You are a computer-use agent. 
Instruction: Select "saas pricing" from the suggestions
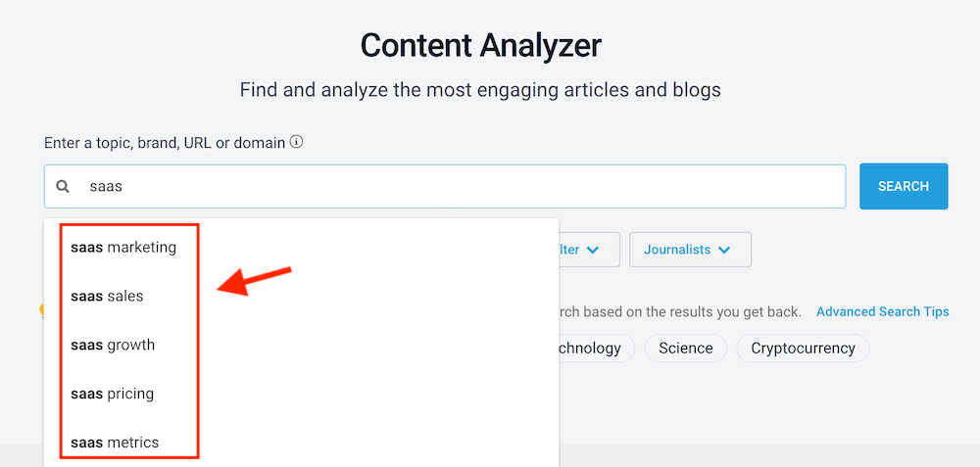[x=113, y=394]
